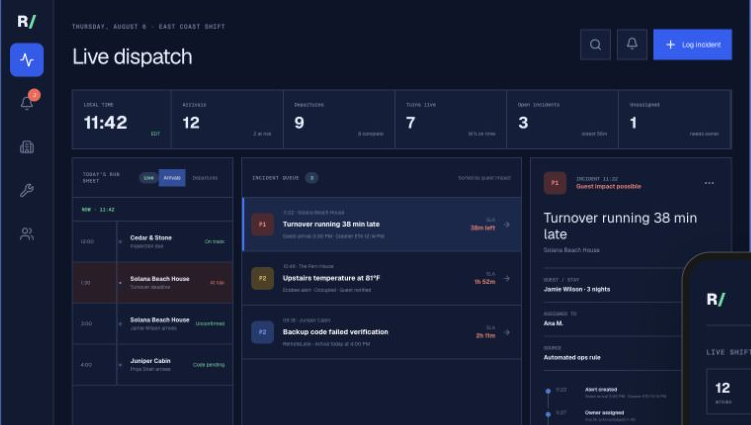Screen dimensions: 751x425
Task: Select Upstairs temperature at 81°F incident
Action: click(x=382, y=278)
